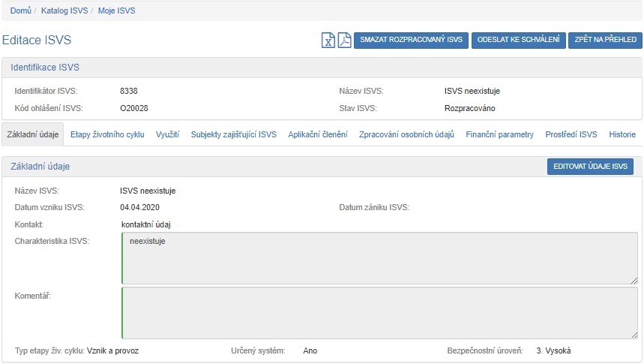Open the Finanční parametry tab
Viewport: 644px width, 364px height.
(499, 135)
